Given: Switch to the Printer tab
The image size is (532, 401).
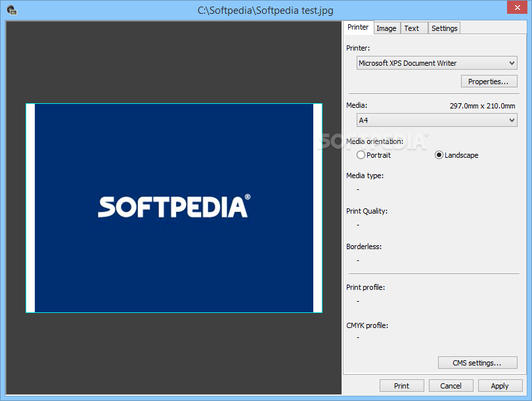Looking at the screenshot, I should tap(358, 27).
